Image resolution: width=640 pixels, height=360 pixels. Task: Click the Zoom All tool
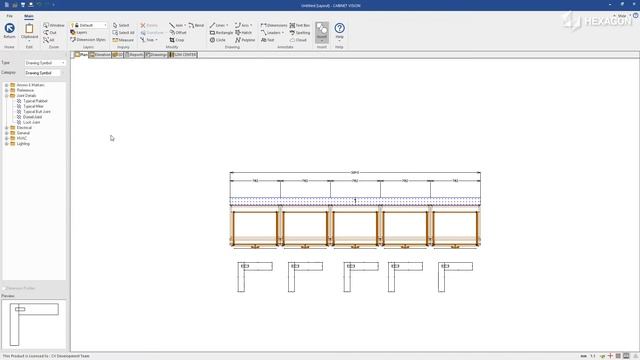point(49,40)
